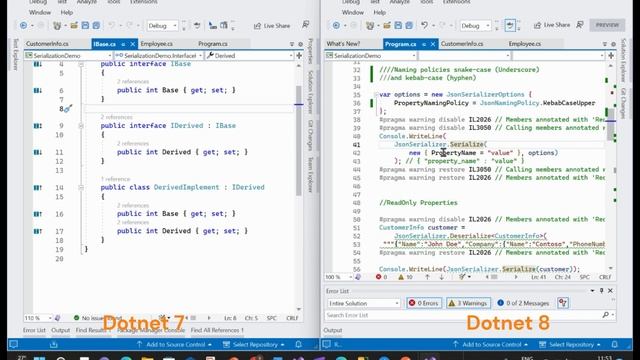The width and height of the screenshot is (640, 360).
Task: Switch to What's New? tab
Action: click(x=343, y=44)
